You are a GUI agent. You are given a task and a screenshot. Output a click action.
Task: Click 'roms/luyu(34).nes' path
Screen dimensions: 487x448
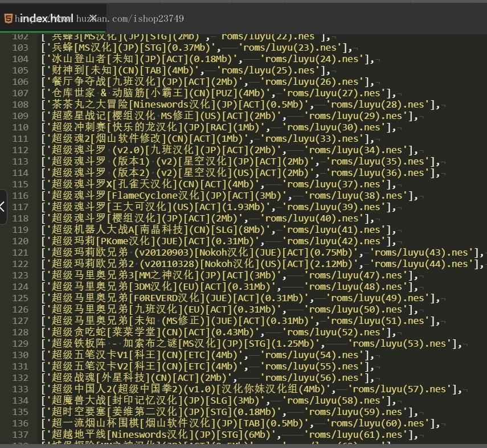(358, 150)
